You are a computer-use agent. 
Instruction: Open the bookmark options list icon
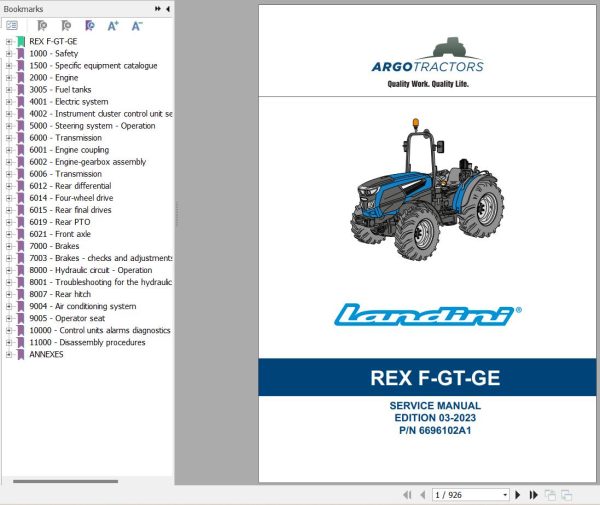pyautogui.click(x=12, y=26)
